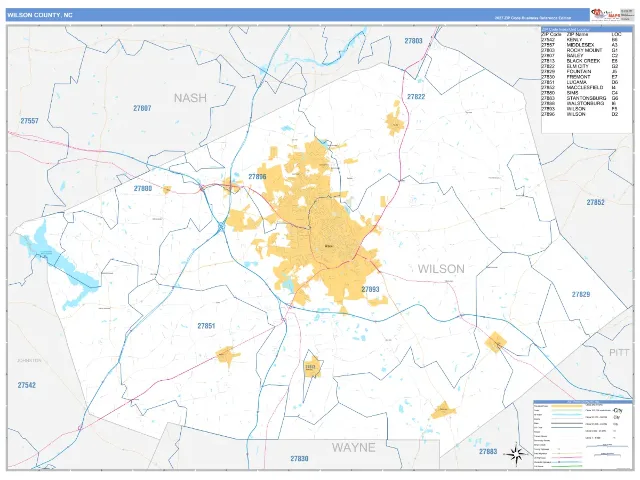The width and height of the screenshot is (640, 480).
Task: Click the green line legend swatch
Action: (566, 466)
